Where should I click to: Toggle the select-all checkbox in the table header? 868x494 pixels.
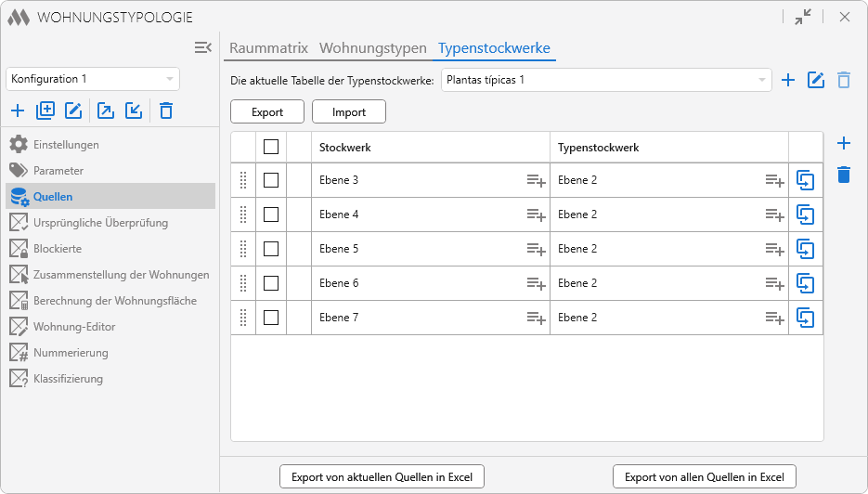[x=271, y=147]
